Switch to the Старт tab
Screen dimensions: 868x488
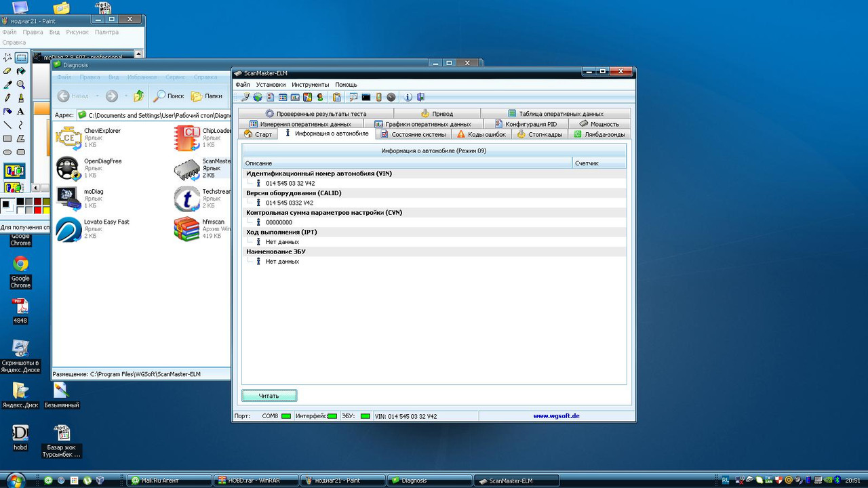pos(258,134)
